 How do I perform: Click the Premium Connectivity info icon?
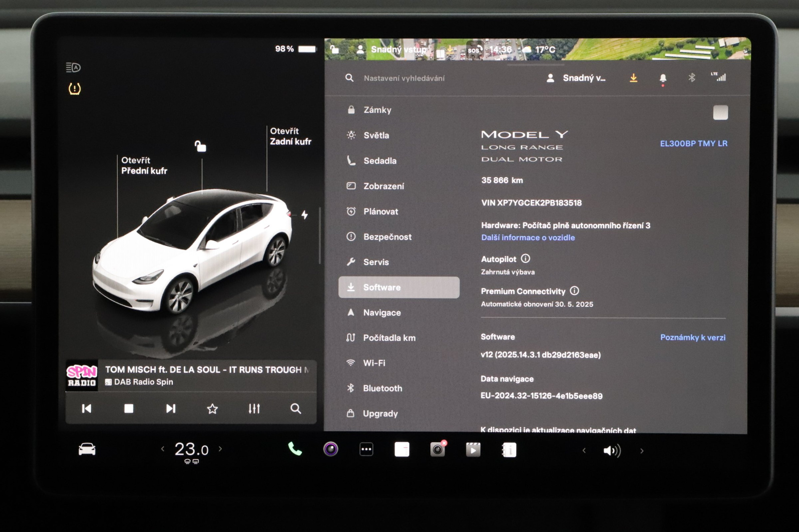pos(574,290)
